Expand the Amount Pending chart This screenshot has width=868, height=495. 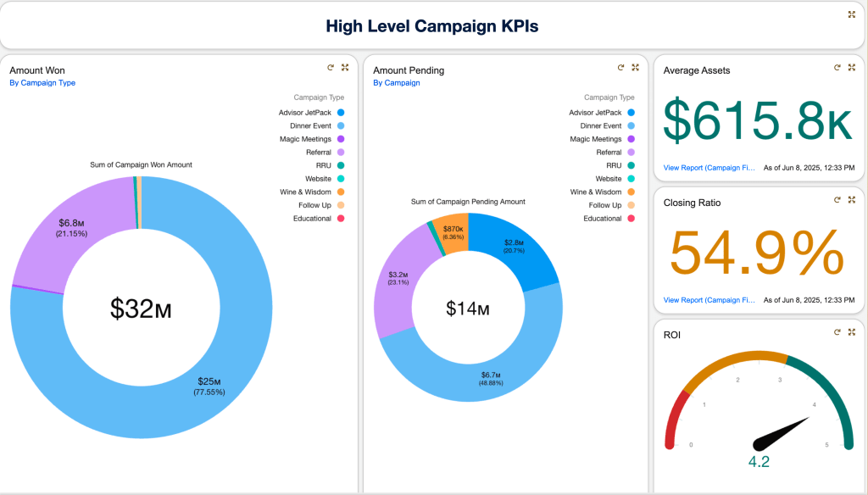click(x=635, y=68)
